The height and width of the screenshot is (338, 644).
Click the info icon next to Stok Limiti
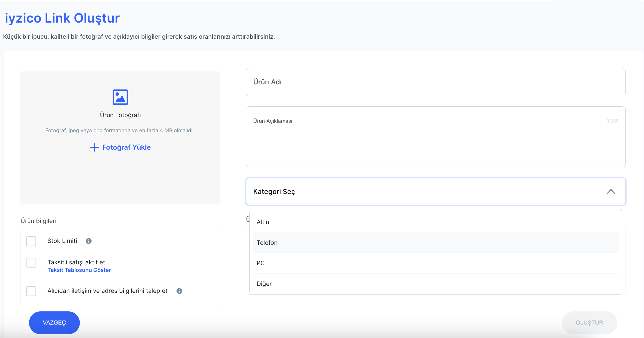89,241
